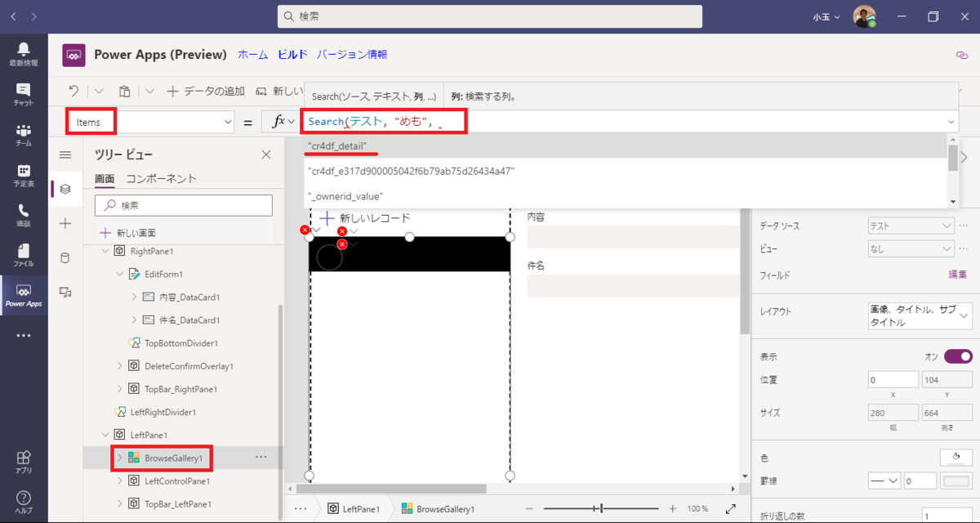
Task: Switch to バージョン情報 tab
Action: [352, 55]
